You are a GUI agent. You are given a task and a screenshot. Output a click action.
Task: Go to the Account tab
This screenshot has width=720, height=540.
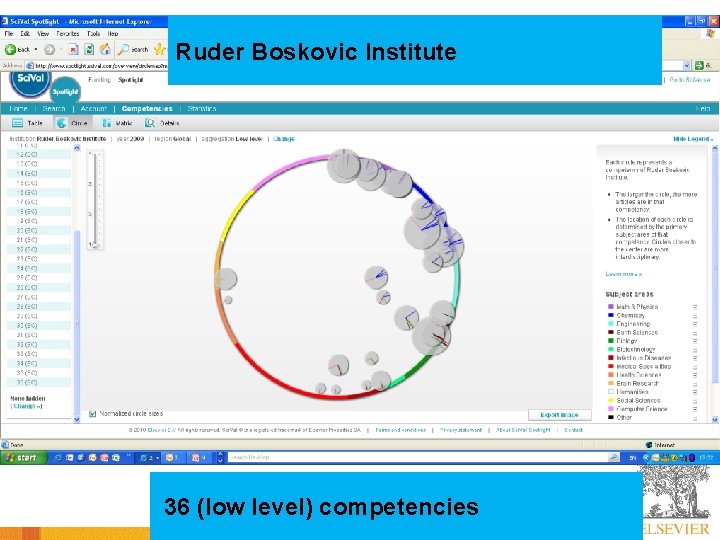tap(93, 108)
